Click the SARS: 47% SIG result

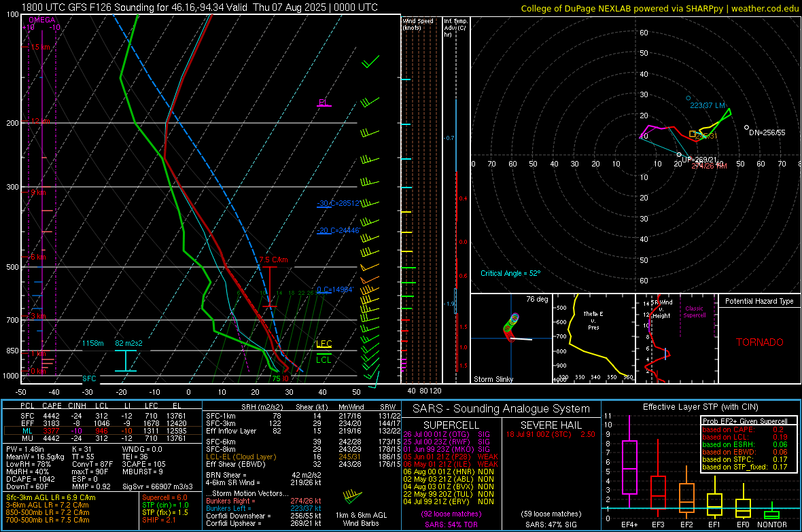coord(551,525)
